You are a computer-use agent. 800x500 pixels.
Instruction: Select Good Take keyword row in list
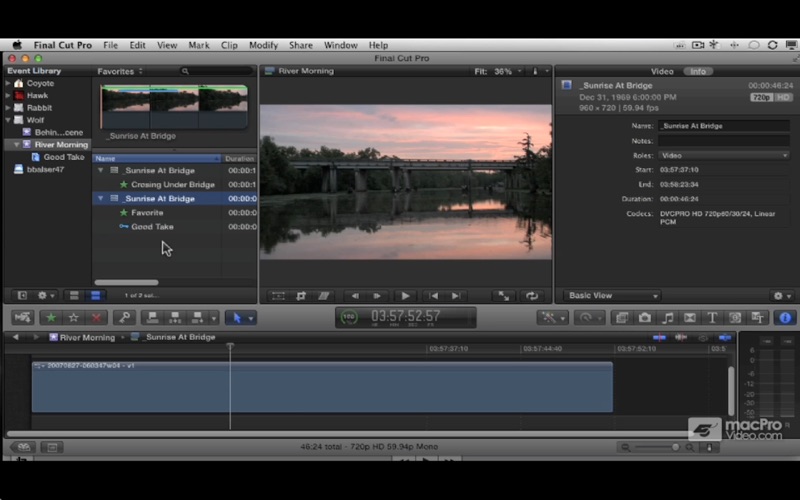(174, 227)
